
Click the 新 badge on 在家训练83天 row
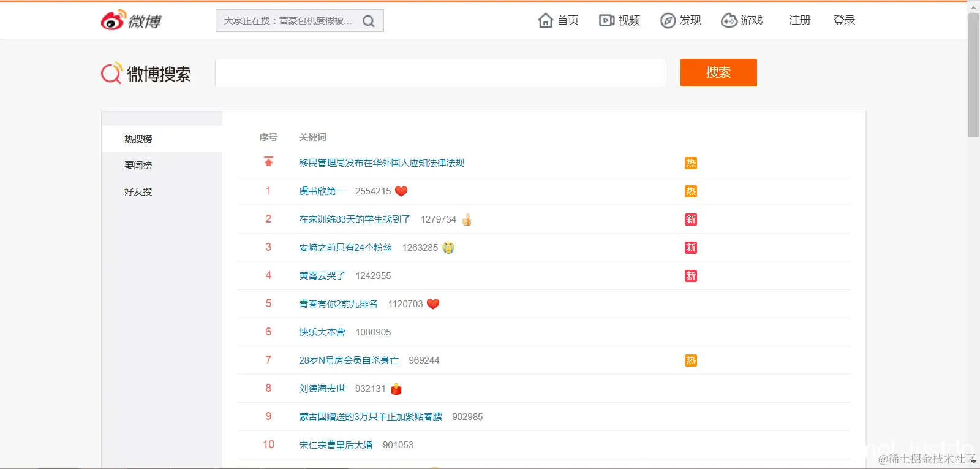pyautogui.click(x=691, y=219)
